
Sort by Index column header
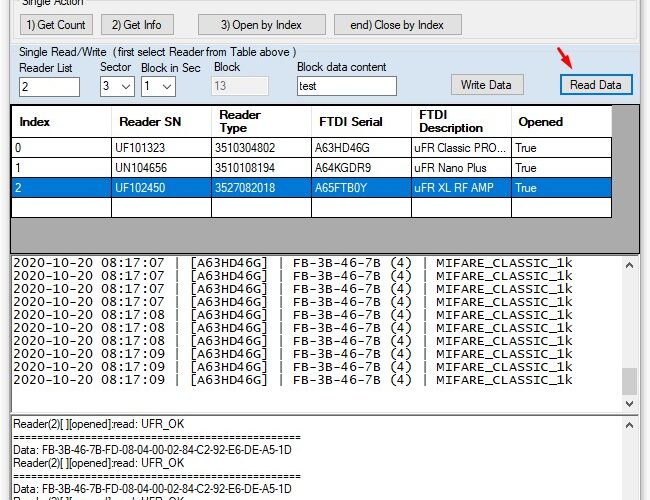click(x=61, y=121)
